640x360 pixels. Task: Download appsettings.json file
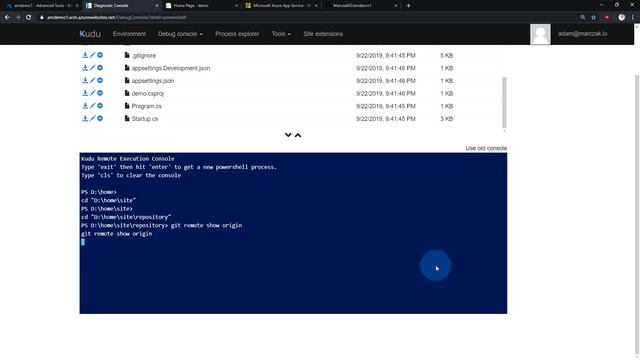point(85,80)
